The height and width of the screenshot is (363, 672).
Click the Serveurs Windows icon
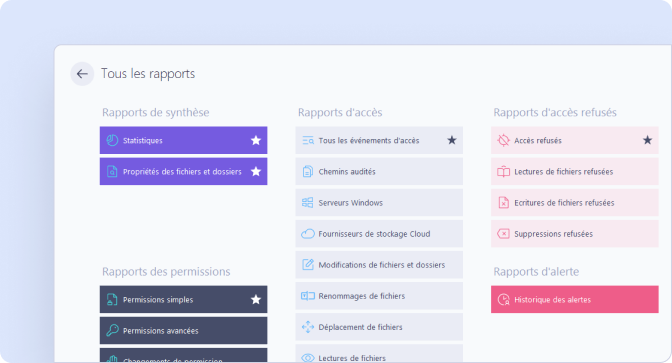(308, 203)
